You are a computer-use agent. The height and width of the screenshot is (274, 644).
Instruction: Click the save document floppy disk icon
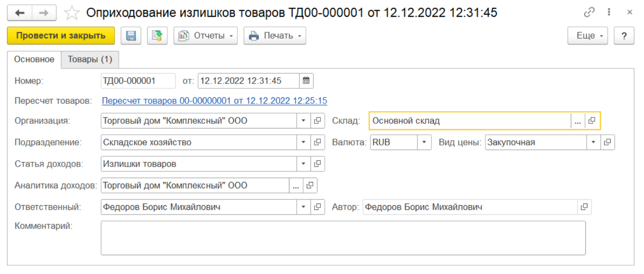click(131, 36)
